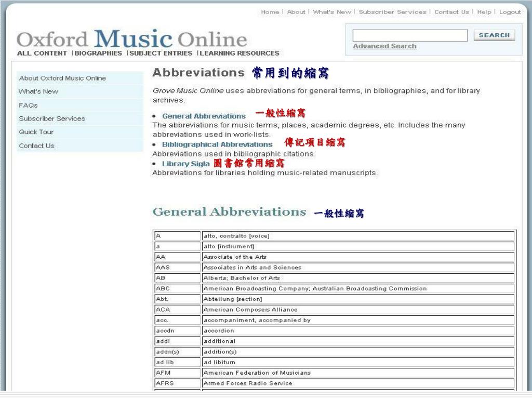
Task: Open Quick Tour in the left sidebar
Action: [79, 132]
